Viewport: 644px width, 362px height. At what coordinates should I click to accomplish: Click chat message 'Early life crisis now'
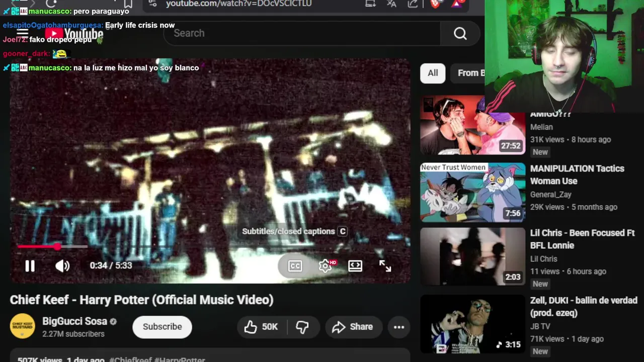click(140, 25)
